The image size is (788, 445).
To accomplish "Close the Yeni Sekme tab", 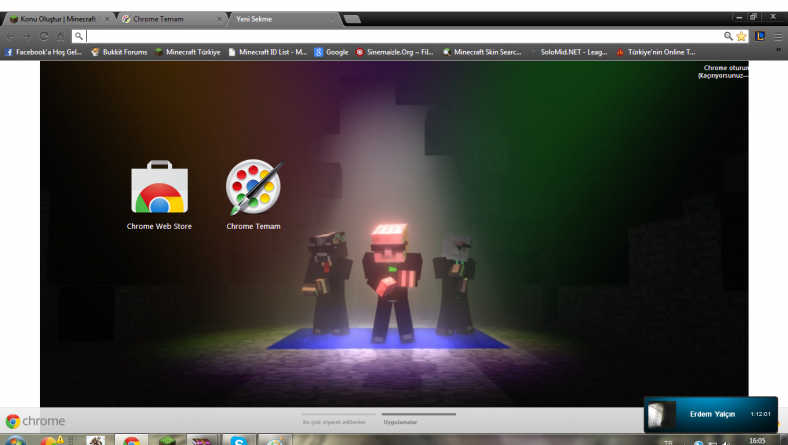I will coord(332,19).
